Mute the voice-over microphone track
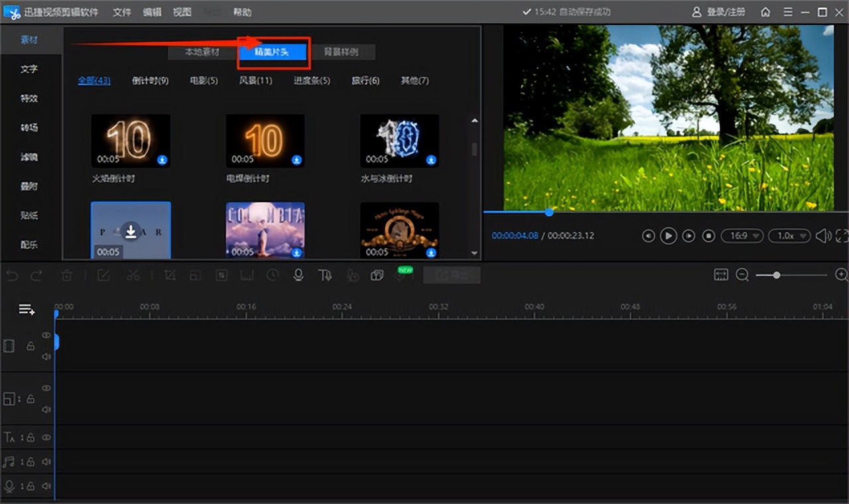This screenshot has width=849, height=504. pos(46,486)
